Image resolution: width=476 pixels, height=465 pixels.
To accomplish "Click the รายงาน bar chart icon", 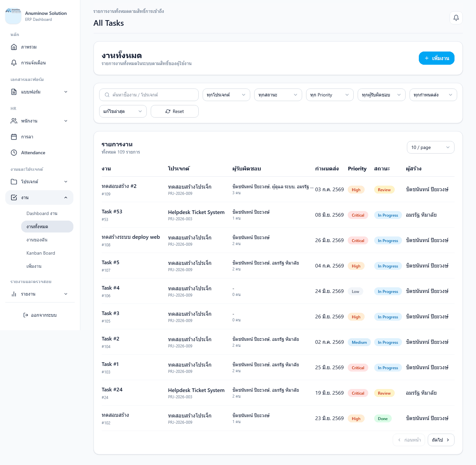I will pos(14,294).
